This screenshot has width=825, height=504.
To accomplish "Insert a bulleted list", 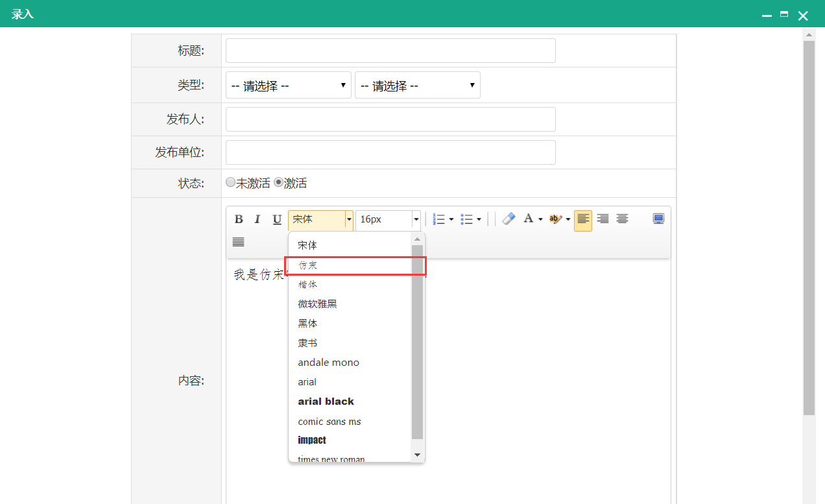I will tap(466, 219).
